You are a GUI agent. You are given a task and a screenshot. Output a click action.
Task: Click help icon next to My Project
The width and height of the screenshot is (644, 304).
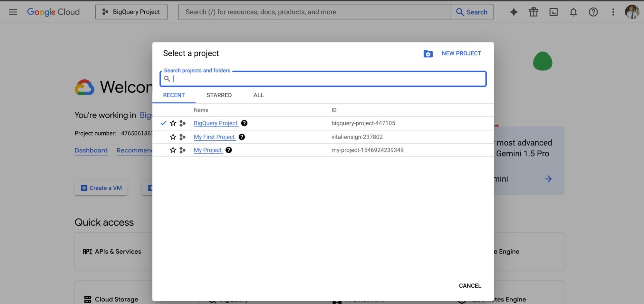228,150
